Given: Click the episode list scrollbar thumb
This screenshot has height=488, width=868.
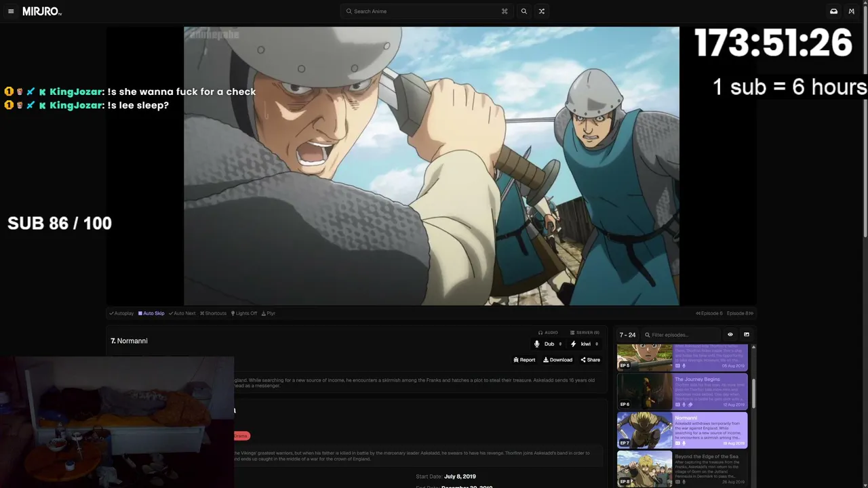Looking at the screenshot, I should [753, 393].
